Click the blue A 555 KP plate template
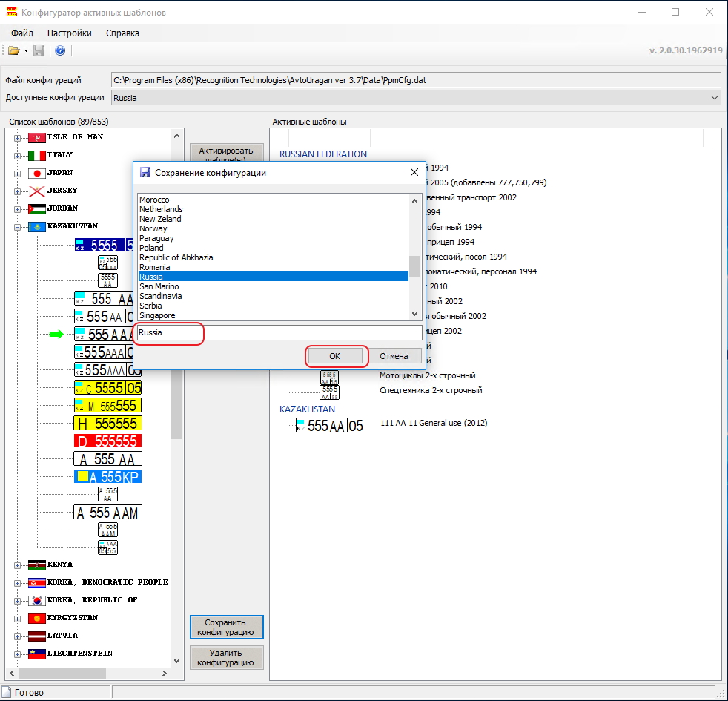Screen dimensions: 728x701 107,476
